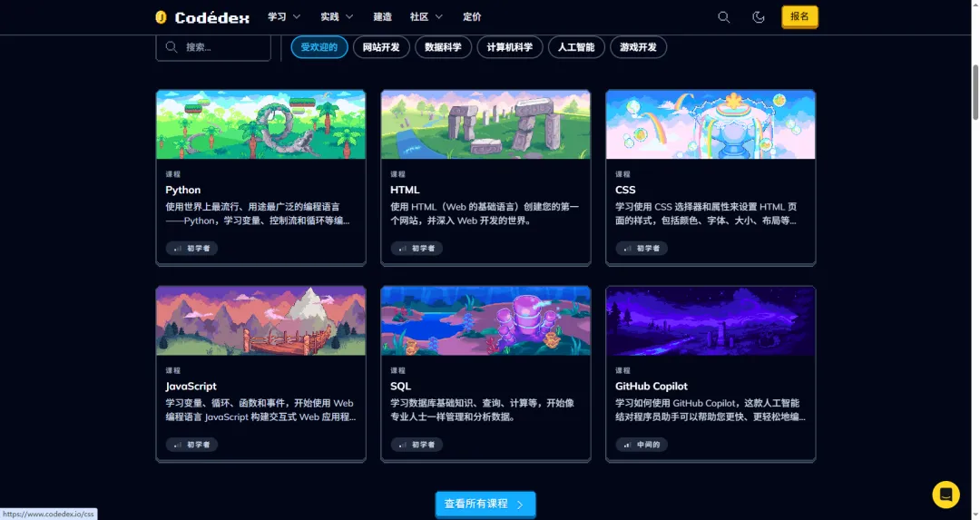980x520 pixels.
Task: Click the 课程 label above Python
Action: [x=173, y=173]
